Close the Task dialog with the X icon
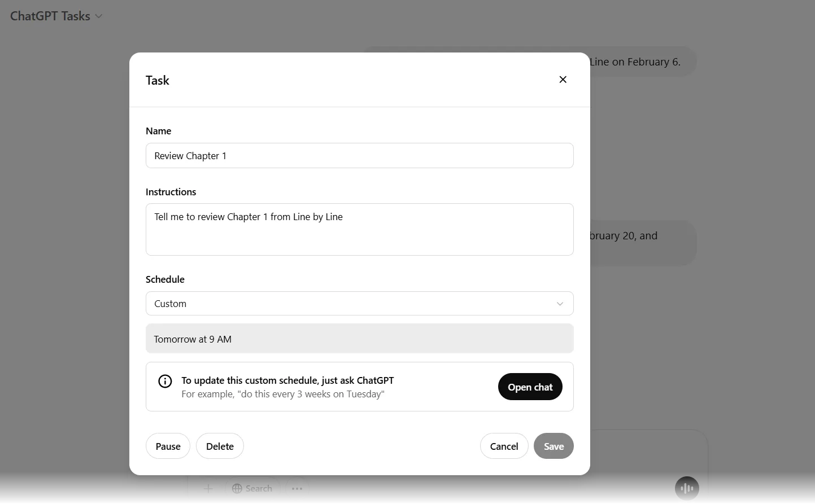This screenshot has width=815, height=504. [x=563, y=80]
